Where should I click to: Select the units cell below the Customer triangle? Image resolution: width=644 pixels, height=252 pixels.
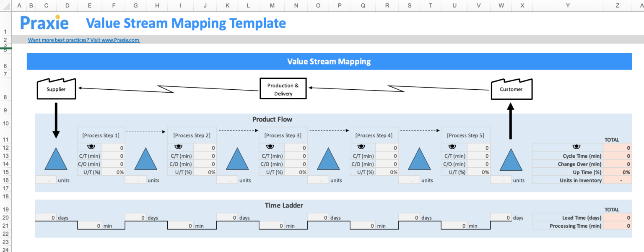[501, 180]
